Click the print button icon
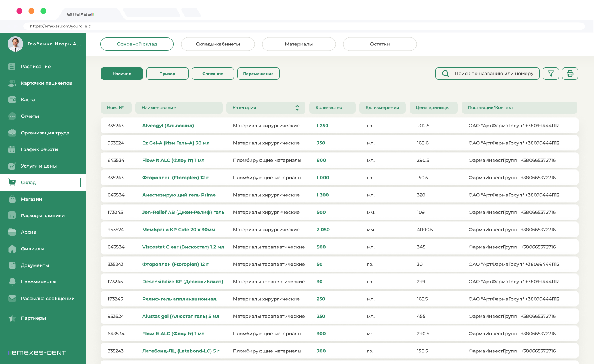The image size is (594, 364). (570, 74)
